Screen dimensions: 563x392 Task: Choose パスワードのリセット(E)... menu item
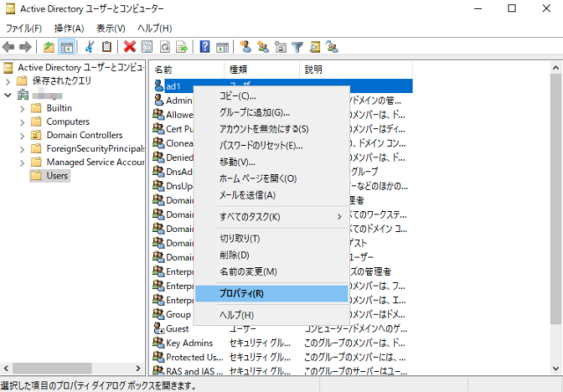click(x=272, y=145)
